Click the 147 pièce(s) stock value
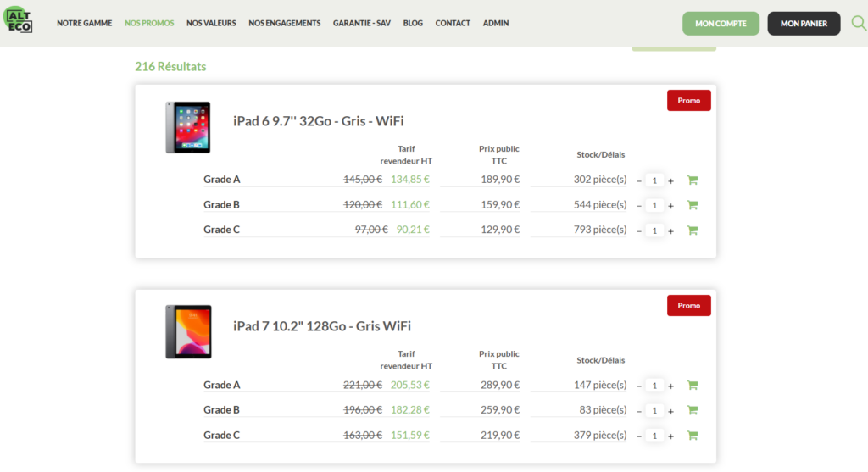This screenshot has height=472, width=868. [x=600, y=385]
